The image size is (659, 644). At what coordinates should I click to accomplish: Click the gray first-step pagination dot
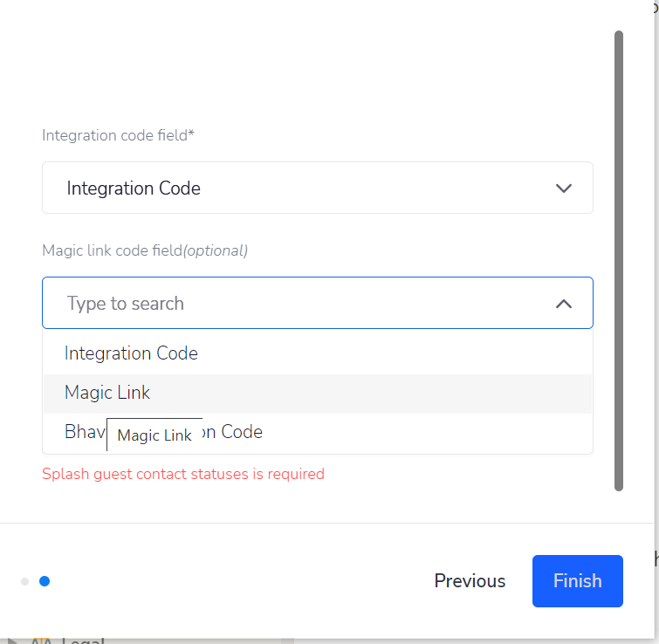pyautogui.click(x=24, y=581)
